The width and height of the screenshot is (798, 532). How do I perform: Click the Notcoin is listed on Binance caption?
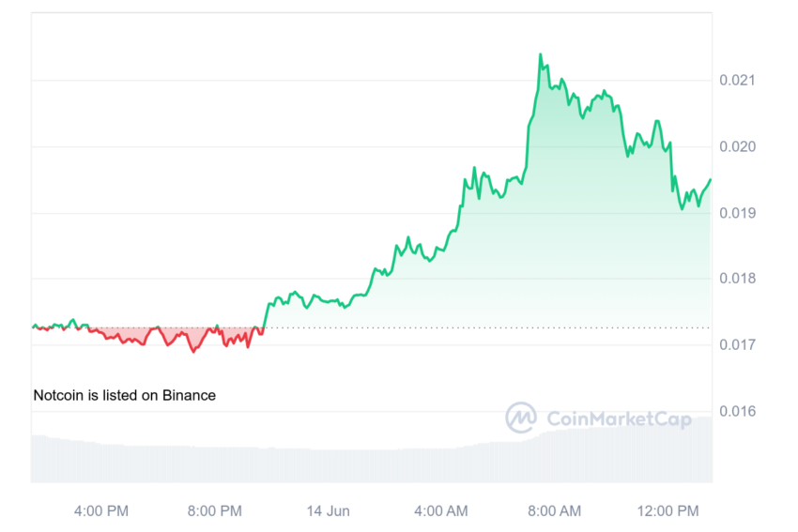pos(124,395)
